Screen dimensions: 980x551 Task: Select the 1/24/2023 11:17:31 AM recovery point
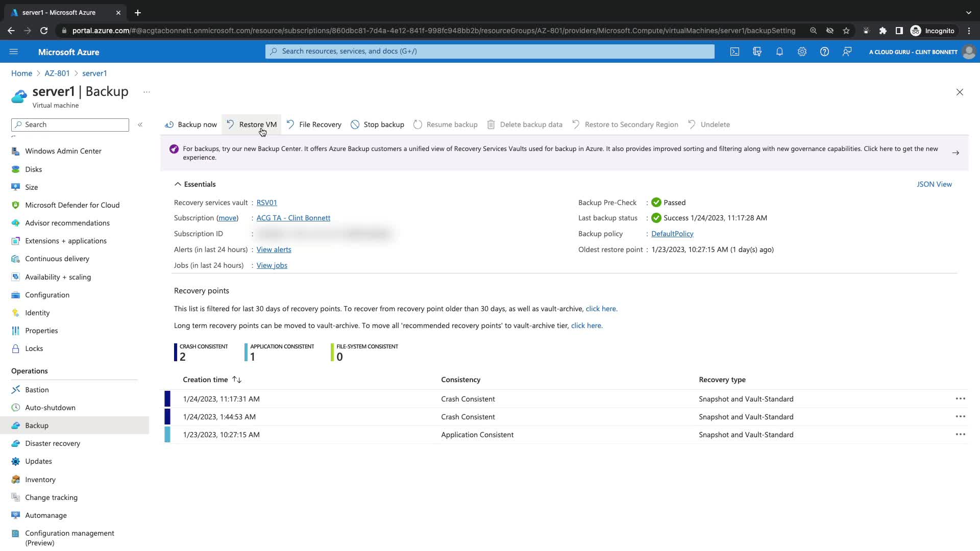[x=221, y=399]
